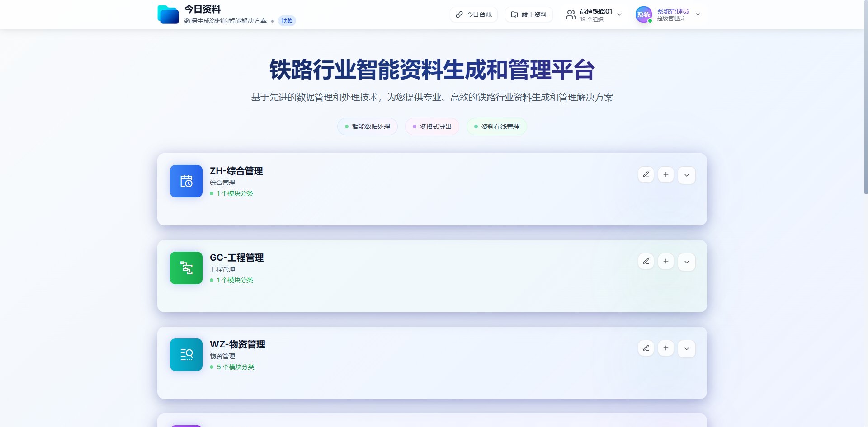The height and width of the screenshot is (427, 868).
Task: Add item to ZH-综合管理 module
Action: (x=666, y=175)
